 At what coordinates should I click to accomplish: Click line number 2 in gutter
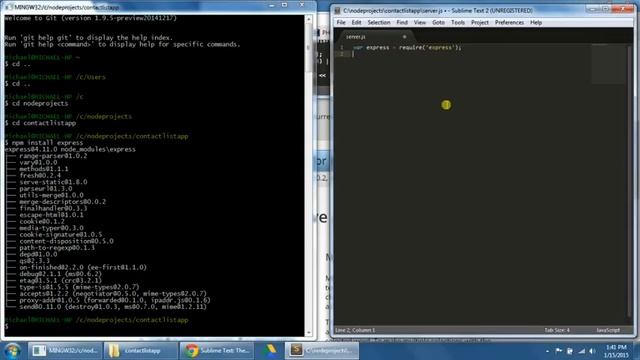click(x=342, y=54)
